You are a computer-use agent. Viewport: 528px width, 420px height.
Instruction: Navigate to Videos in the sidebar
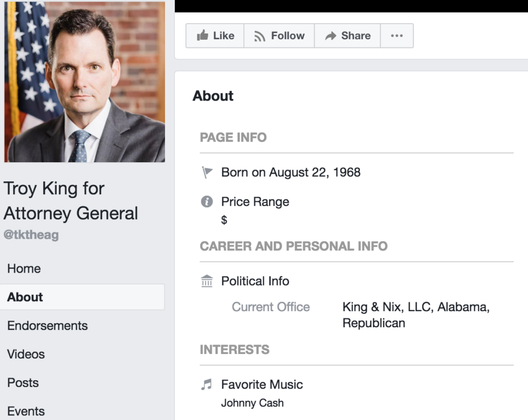[26, 354]
